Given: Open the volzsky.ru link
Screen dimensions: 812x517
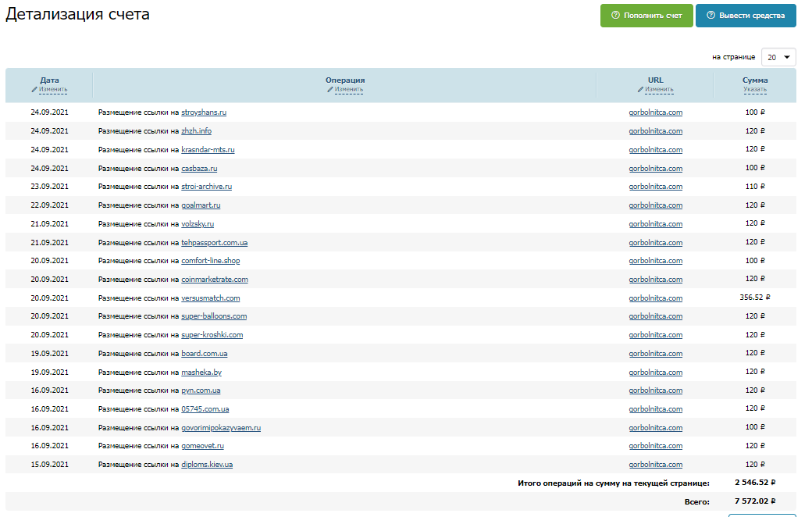Looking at the screenshot, I should click(x=198, y=224).
